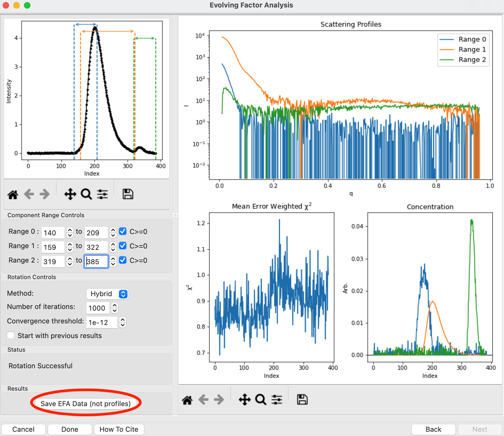Viewport: 504px width, 436px height.
Task: Go Back to the previous step
Action: (433, 429)
